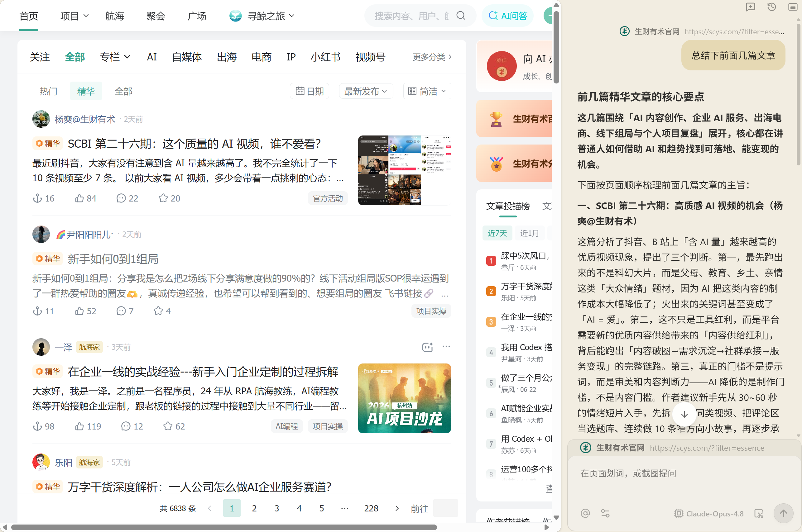The height and width of the screenshot is (532, 802).
Task: Open comments on 新手如何0到1组局 post
Action: tap(121, 311)
